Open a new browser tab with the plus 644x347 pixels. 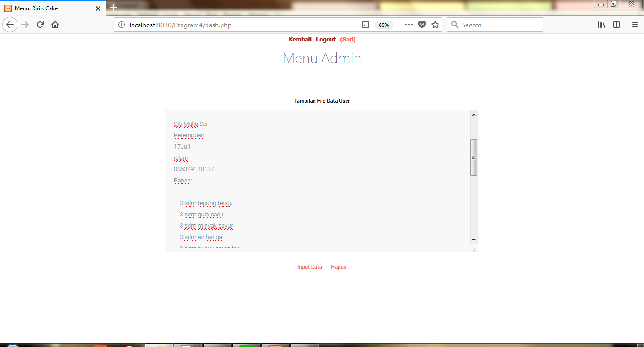114,8
